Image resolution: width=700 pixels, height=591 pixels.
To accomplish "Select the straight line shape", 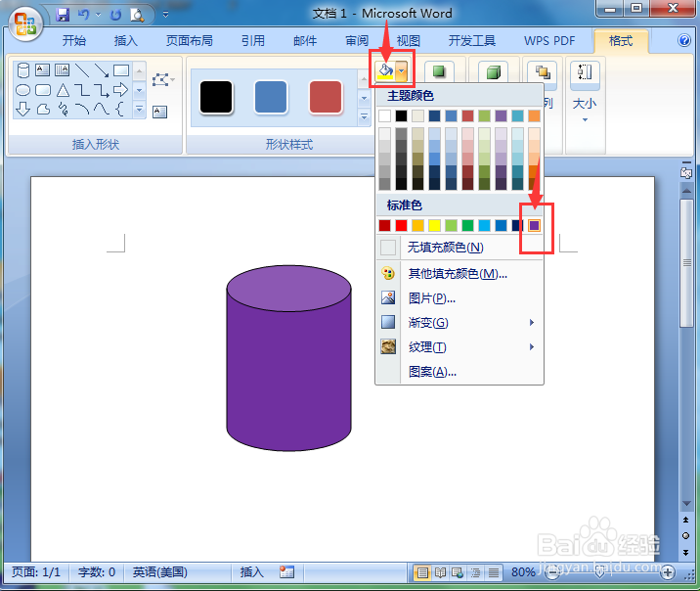I will [x=82, y=70].
